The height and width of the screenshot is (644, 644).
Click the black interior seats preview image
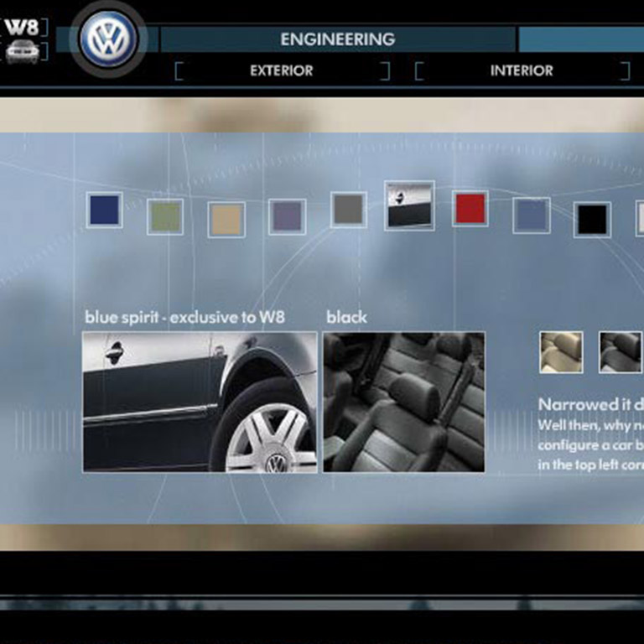403,402
